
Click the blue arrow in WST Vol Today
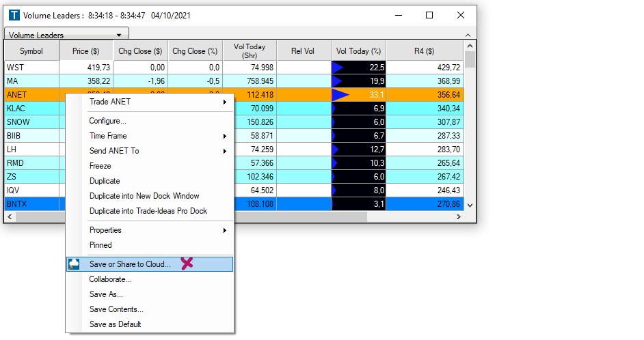coord(339,67)
